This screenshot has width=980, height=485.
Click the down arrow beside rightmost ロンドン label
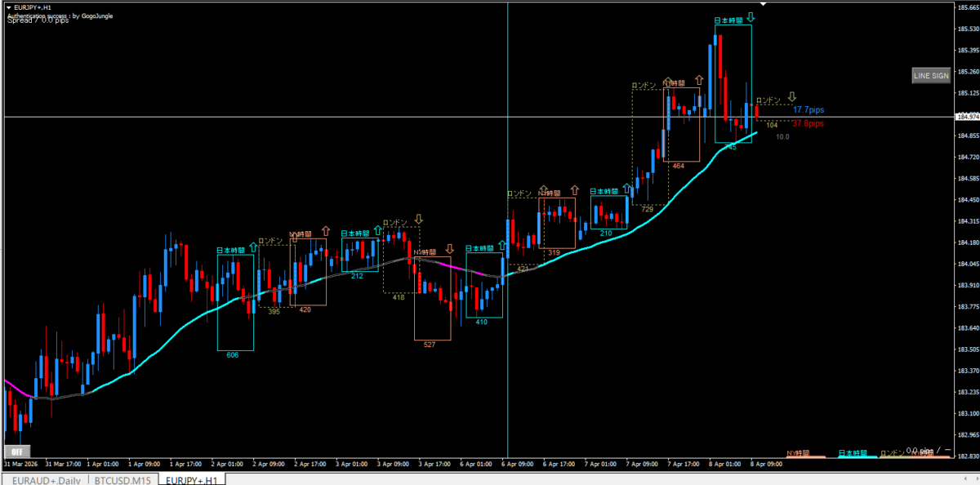[791, 97]
